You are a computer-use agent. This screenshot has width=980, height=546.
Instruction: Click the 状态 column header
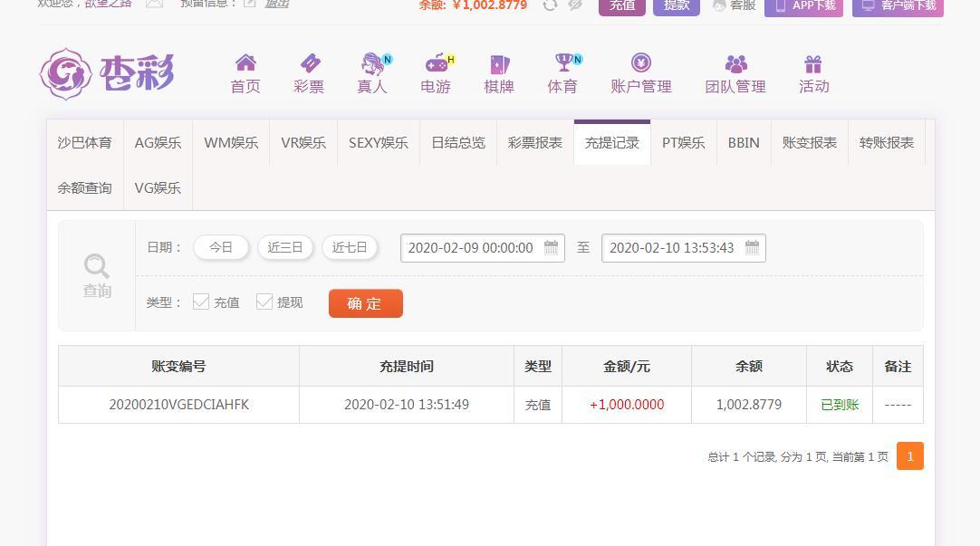pyautogui.click(x=840, y=366)
